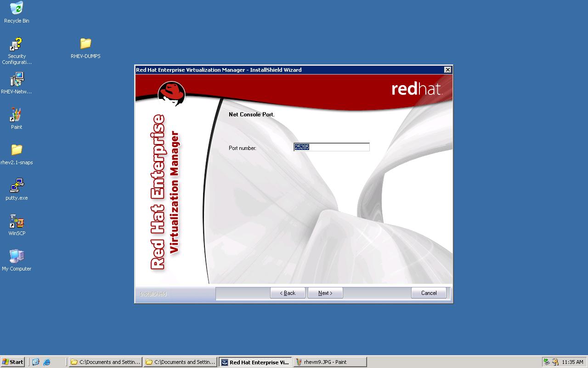588x368 pixels.
Task: Switch to second C:\Documents and Settings taskbar window
Action: pyautogui.click(x=180, y=362)
